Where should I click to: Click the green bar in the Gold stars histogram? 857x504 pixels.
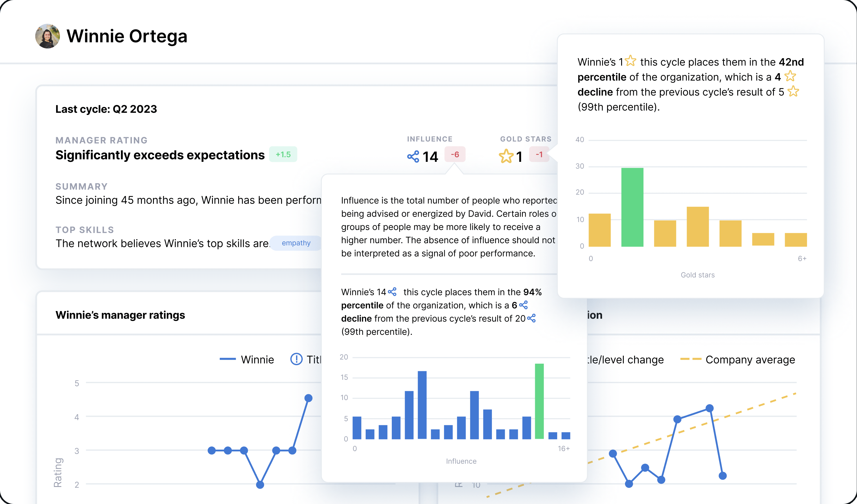(633, 206)
